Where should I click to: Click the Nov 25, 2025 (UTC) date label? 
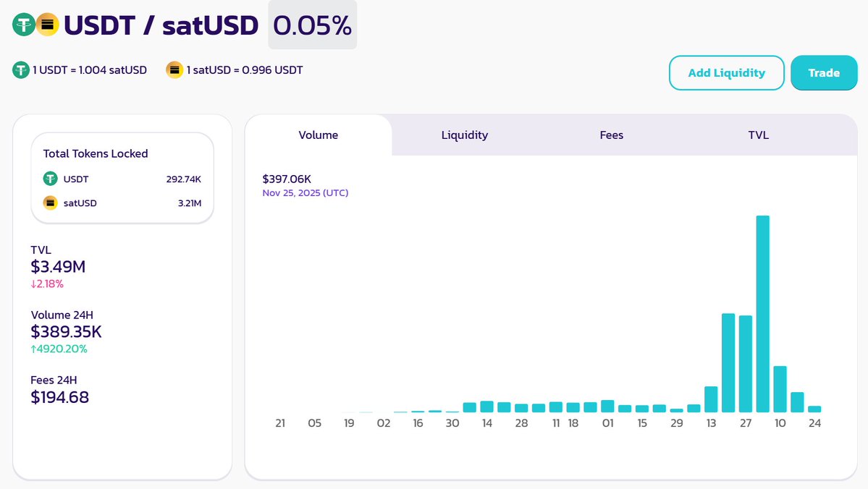[306, 193]
